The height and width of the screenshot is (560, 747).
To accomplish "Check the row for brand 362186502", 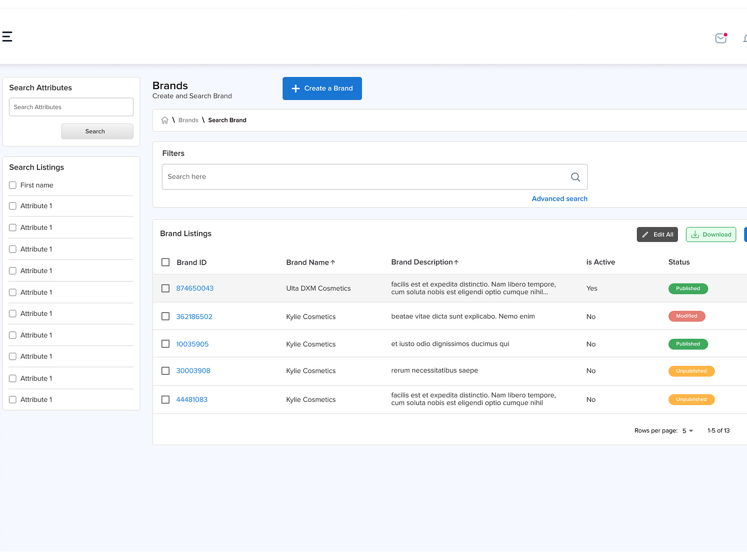I will pyautogui.click(x=165, y=316).
